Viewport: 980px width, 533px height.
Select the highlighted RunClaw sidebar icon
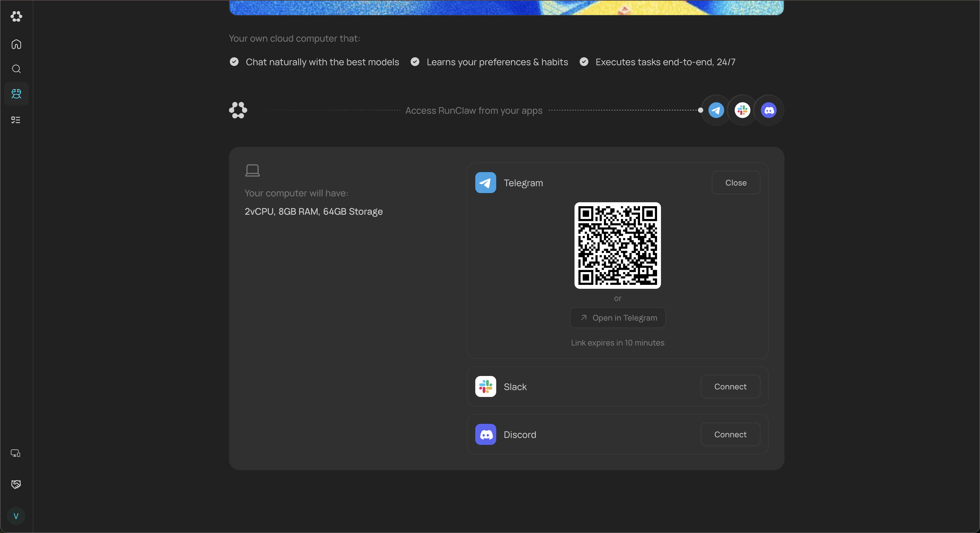click(16, 94)
